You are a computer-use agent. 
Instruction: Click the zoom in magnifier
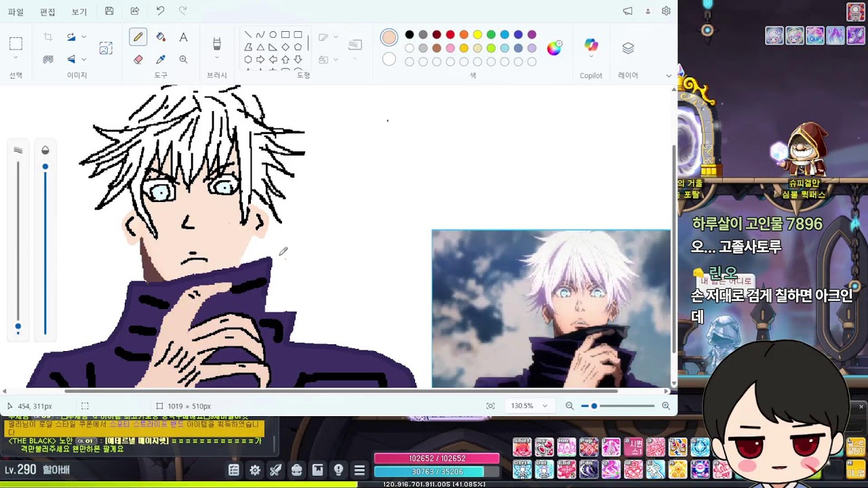[x=666, y=406]
